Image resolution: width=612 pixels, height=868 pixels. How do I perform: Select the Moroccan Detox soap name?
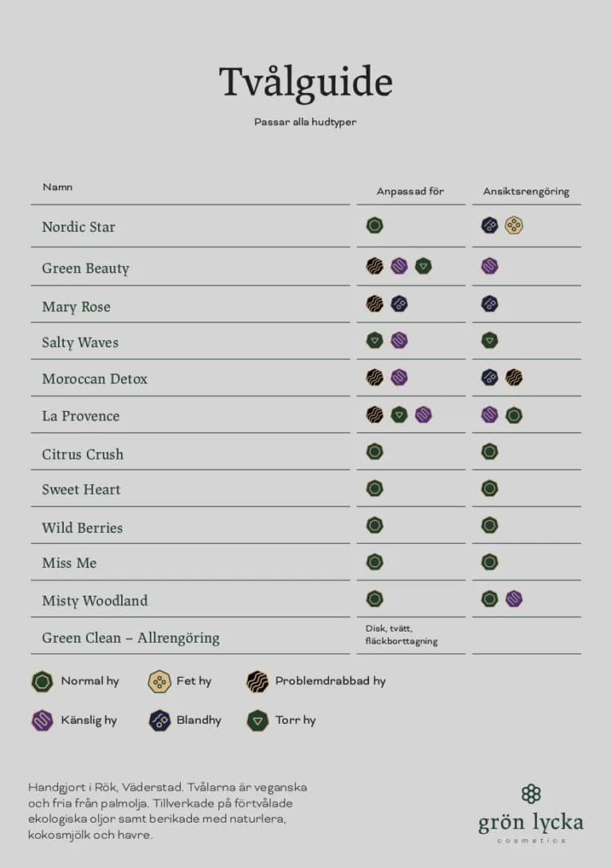[95, 379]
